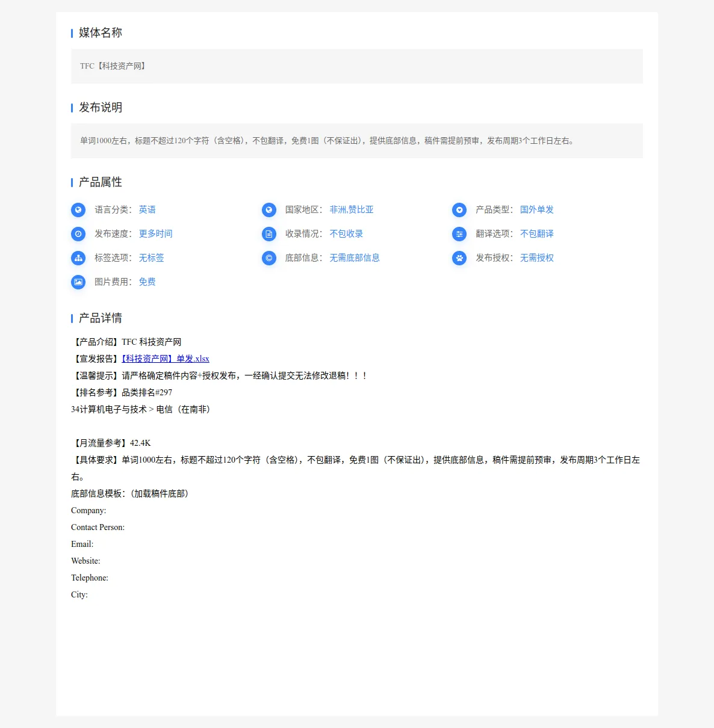Click the globe icon beside 语言分类

(x=78, y=210)
